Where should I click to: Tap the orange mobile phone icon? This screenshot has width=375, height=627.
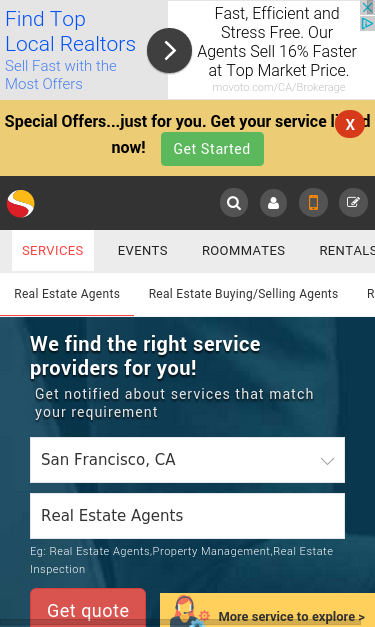pyautogui.click(x=313, y=203)
